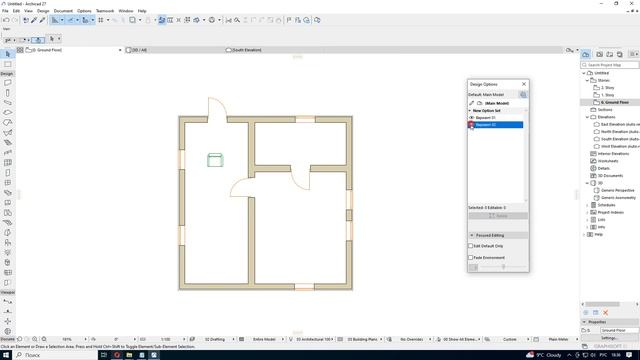Click the pencil edit icon beside Main Model
The image size is (640, 360).
pyautogui.click(x=471, y=103)
